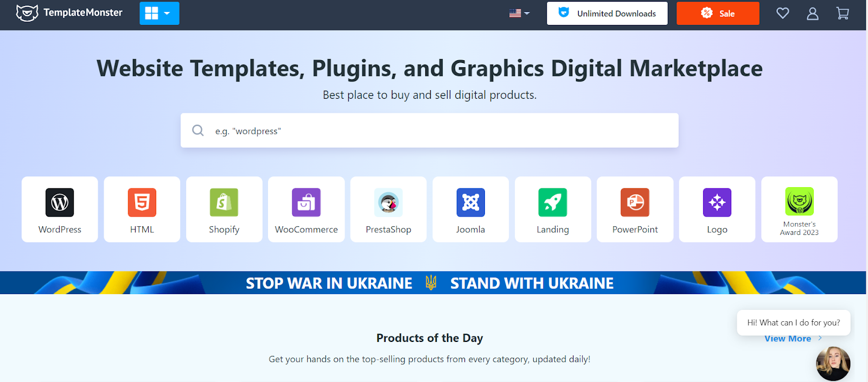Click the Stop War in Ukraine banner
The image size is (868, 382).
[x=433, y=283]
